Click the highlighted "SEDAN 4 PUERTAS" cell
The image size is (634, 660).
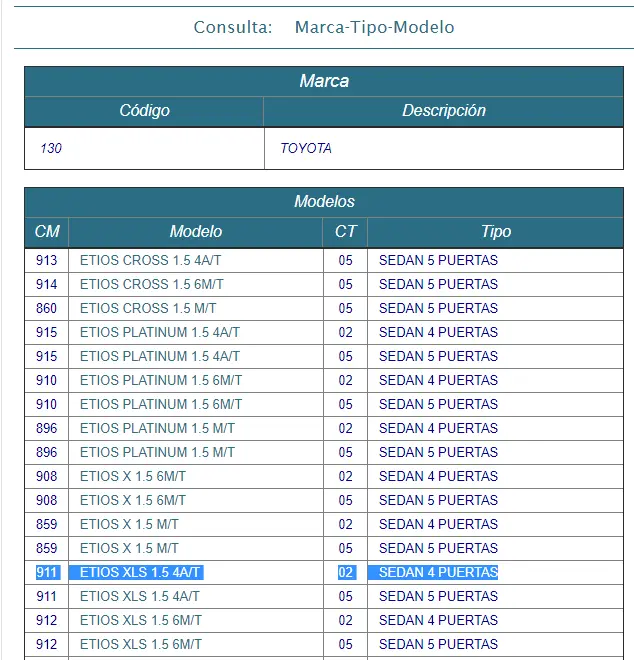433,572
